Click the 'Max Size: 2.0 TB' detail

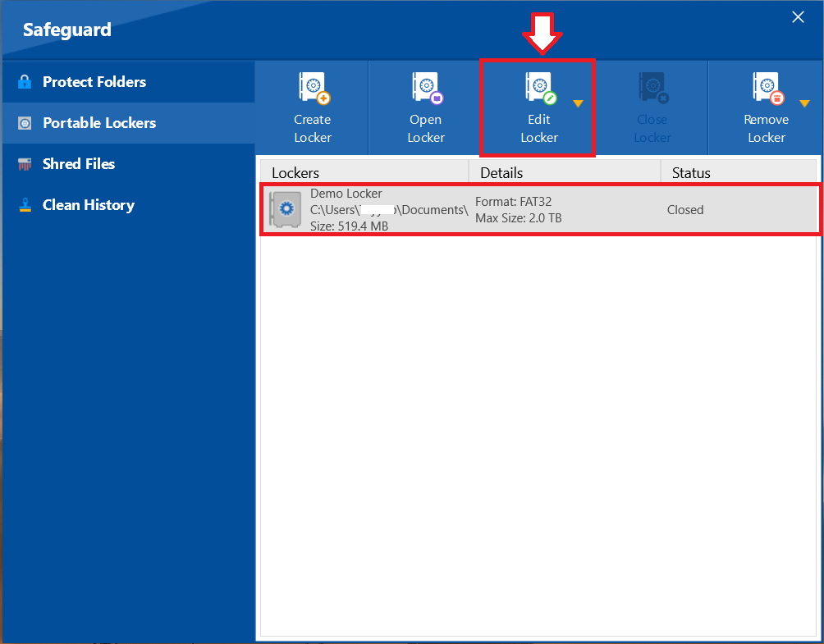pos(519,218)
